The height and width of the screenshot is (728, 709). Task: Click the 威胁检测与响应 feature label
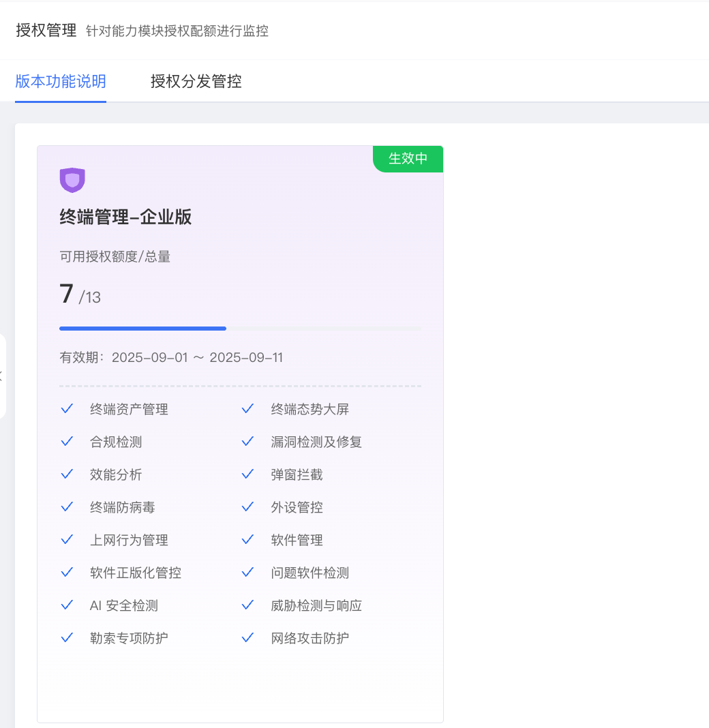pyautogui.click(x=316, y=605)
